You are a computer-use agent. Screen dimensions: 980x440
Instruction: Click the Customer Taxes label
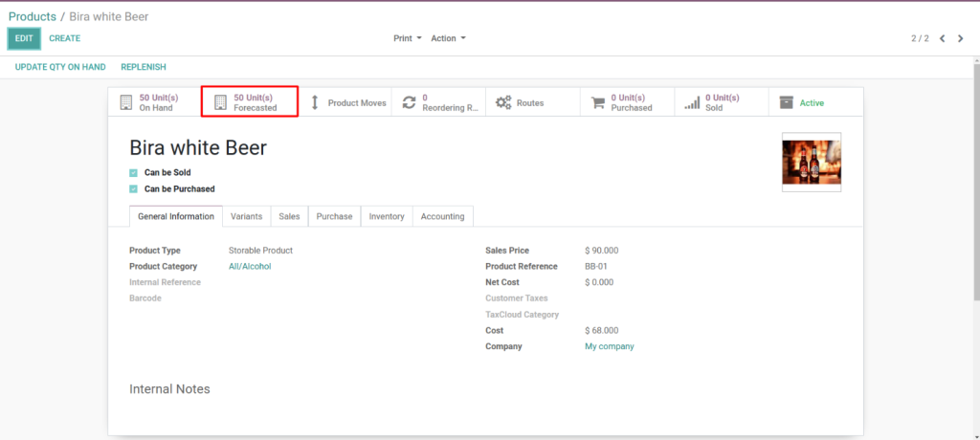(x=517, y=298)
